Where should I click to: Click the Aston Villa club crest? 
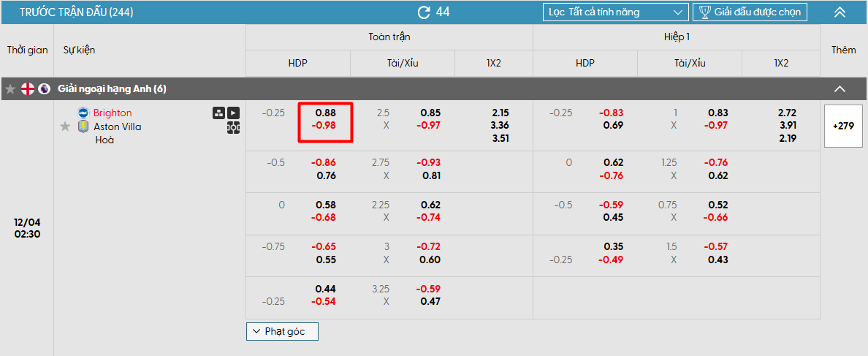coord(82,126)
